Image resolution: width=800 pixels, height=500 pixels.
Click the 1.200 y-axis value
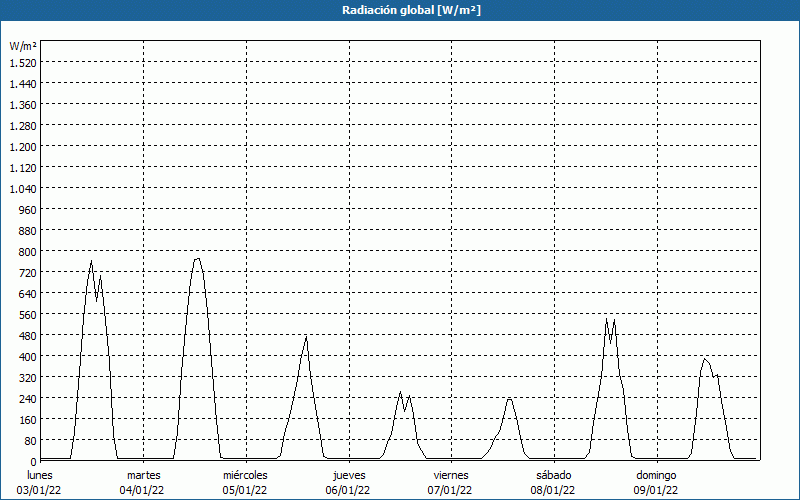(23, 146)
